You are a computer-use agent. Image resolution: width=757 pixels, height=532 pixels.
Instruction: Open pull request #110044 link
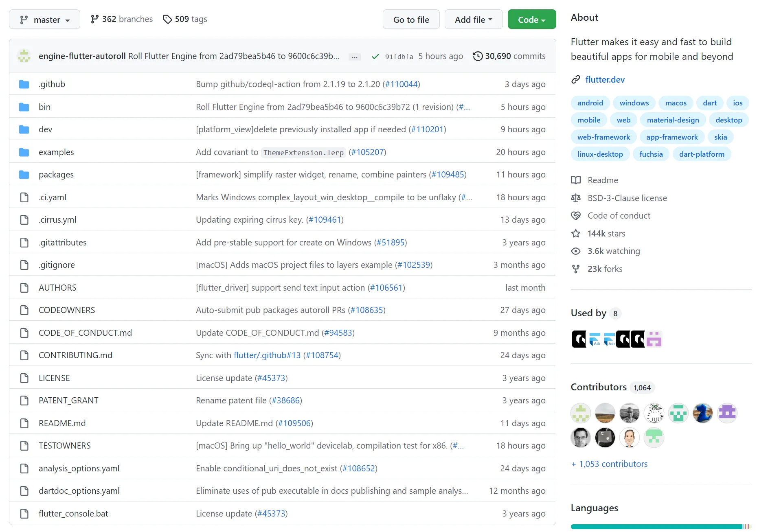click(402, 84)
